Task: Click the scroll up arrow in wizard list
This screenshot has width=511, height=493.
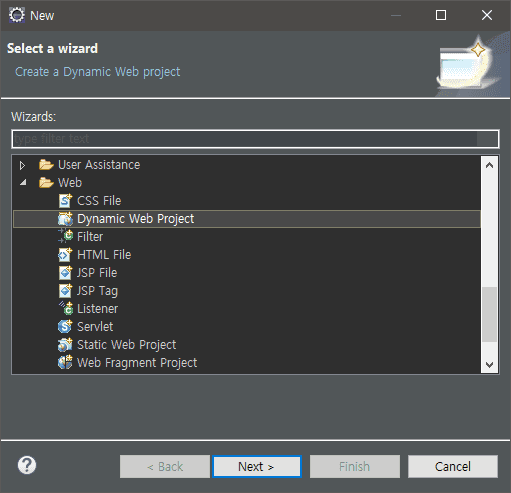Action: 489,165
